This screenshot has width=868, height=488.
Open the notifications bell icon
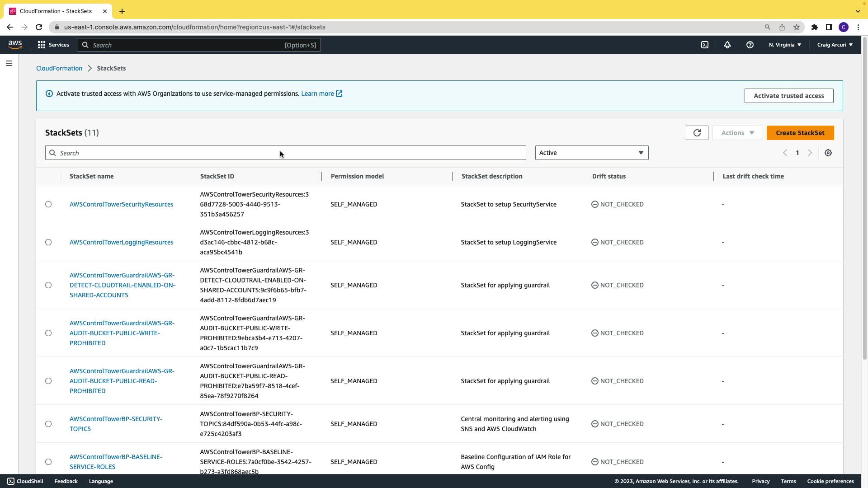coord(727,45)
